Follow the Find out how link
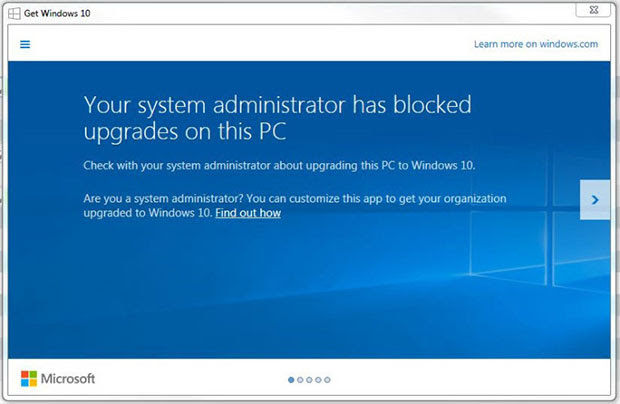 point(248,213)
